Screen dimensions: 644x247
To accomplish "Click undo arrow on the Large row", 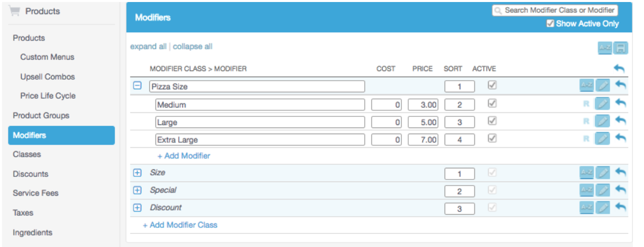I will 621,121.
